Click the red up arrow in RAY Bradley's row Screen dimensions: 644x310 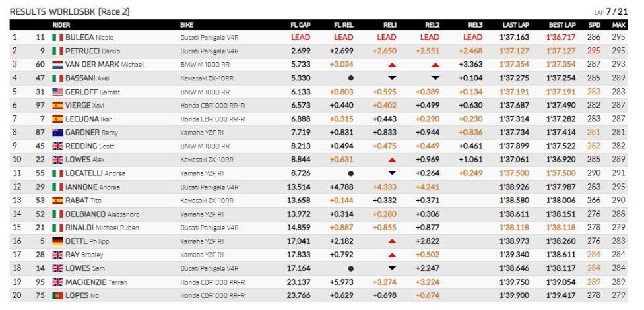pyautogui.click(x=392, y=255)
